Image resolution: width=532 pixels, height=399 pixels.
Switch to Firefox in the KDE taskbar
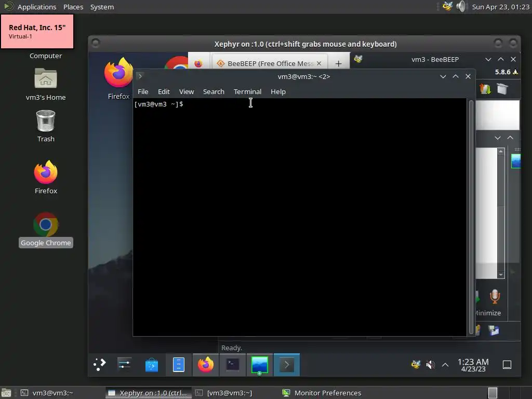(x=206, y=365)
